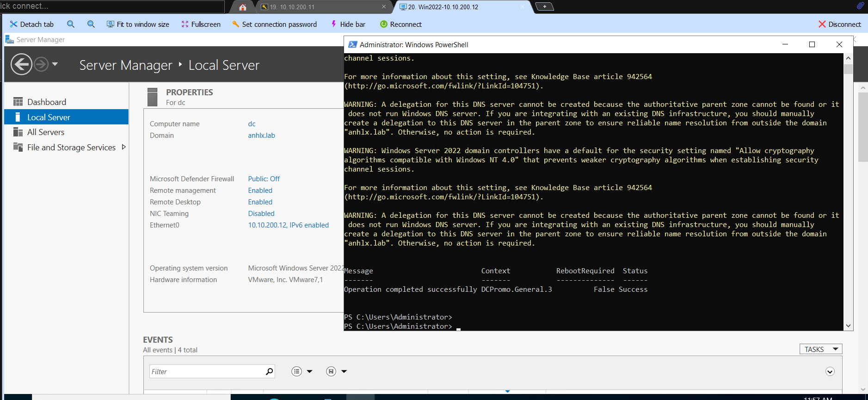Expand the events section chevron

coord(830,372)
